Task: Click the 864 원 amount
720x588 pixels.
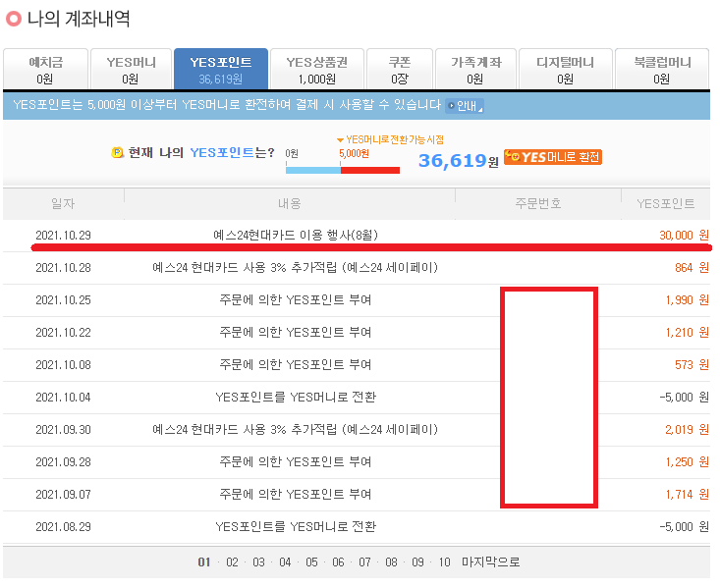Action: click(692, 268)
